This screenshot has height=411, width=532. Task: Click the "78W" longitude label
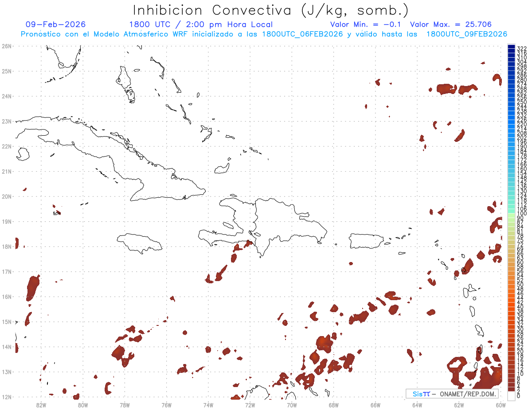click(125, 405)
